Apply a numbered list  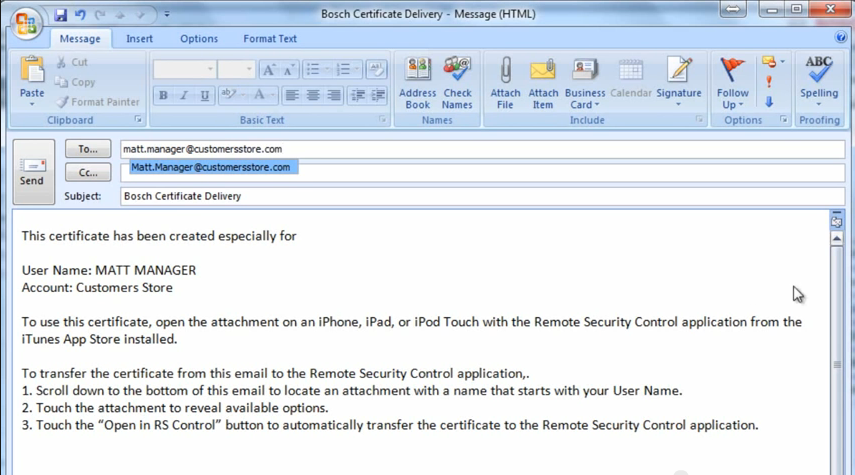[343, 69]
